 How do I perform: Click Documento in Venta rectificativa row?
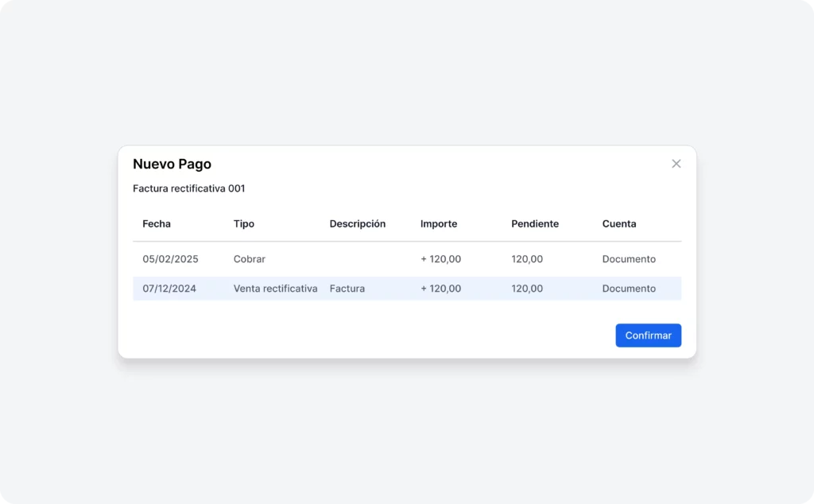pos(629,289)
